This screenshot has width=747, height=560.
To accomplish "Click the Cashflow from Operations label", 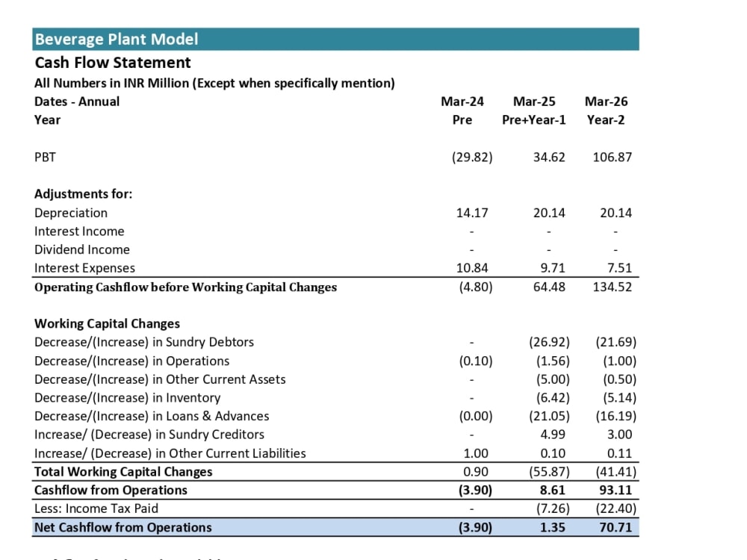I will (x=111, y=491).
